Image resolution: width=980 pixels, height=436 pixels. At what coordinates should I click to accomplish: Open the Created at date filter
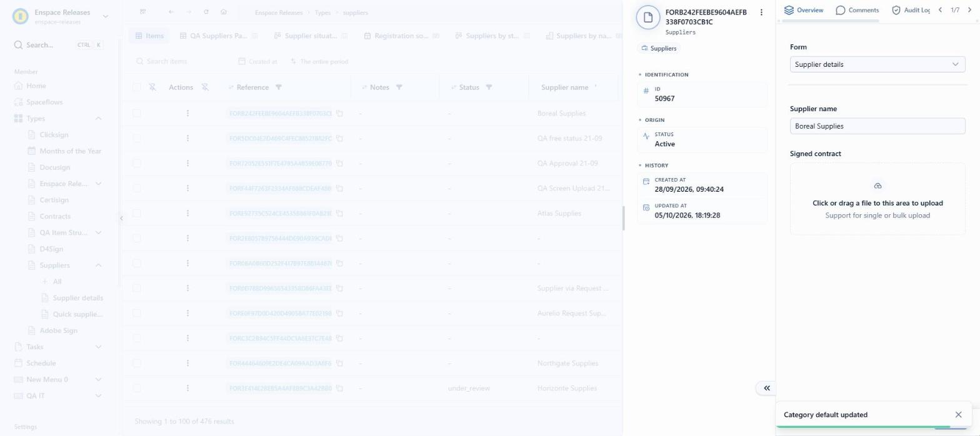point(258,61)
